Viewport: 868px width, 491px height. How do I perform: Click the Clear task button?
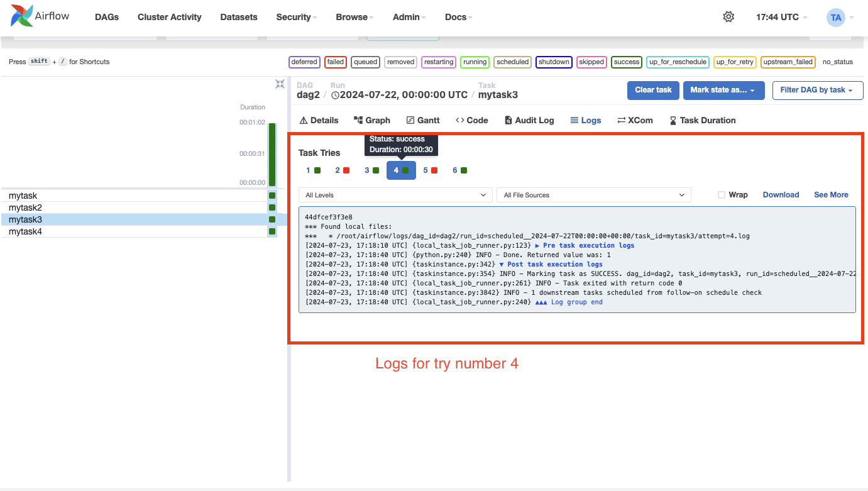[653, 90]
